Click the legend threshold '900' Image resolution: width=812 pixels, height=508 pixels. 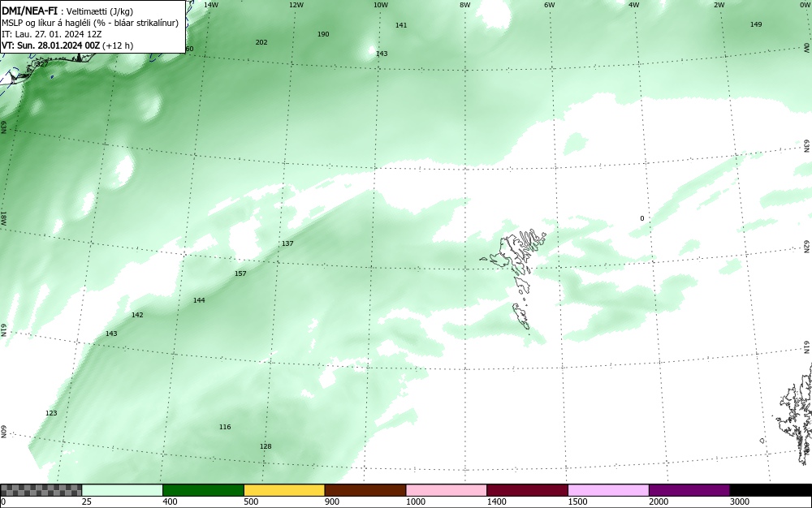coord(332,502)
